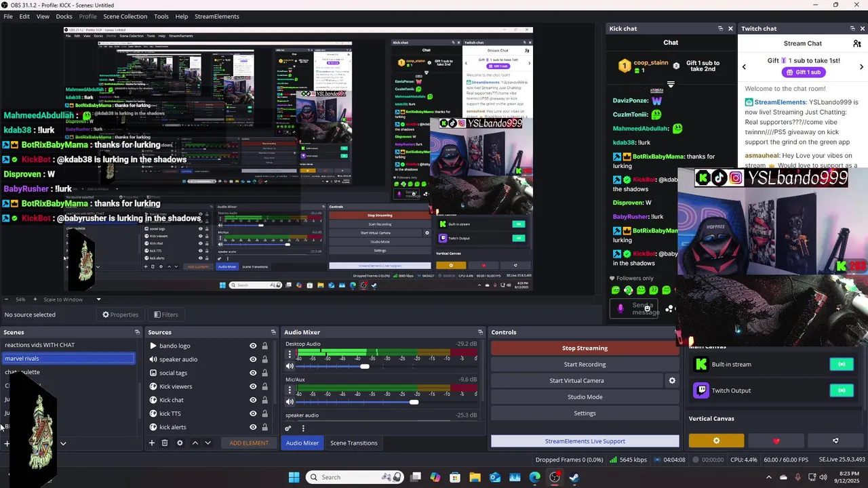868x488 pixels.
Task: Hide the Kick chat source
Action: click(x=253, y=400)
